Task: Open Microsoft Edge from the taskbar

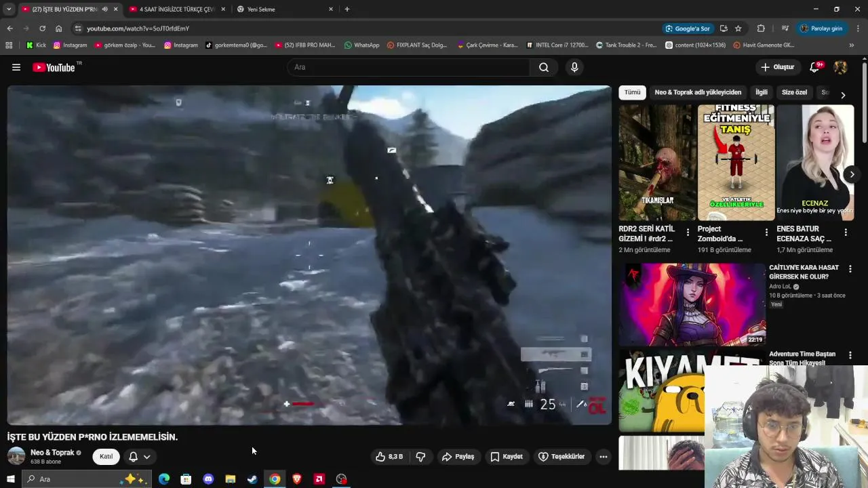Action: [164, 479]
